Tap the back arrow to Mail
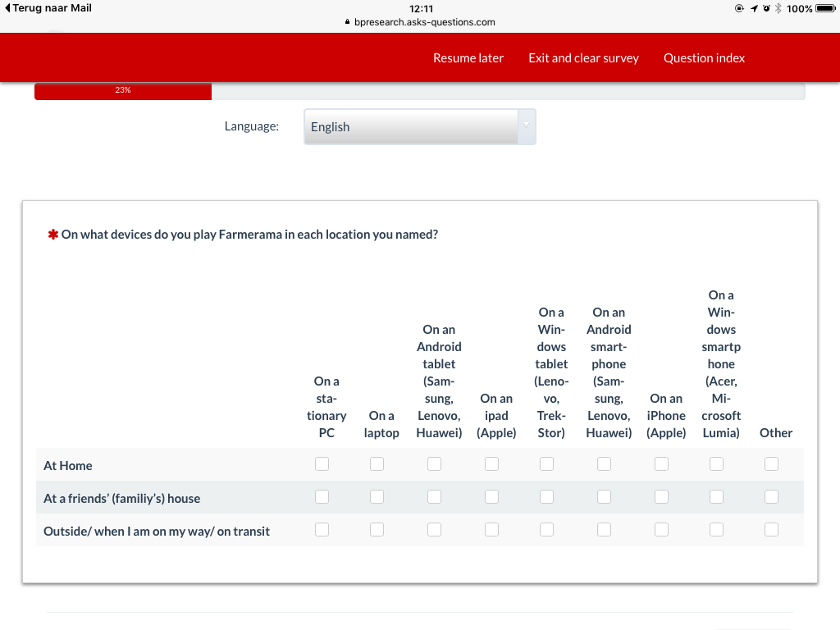Viewport: 840px width, 630px height. (x=7, y=8)
